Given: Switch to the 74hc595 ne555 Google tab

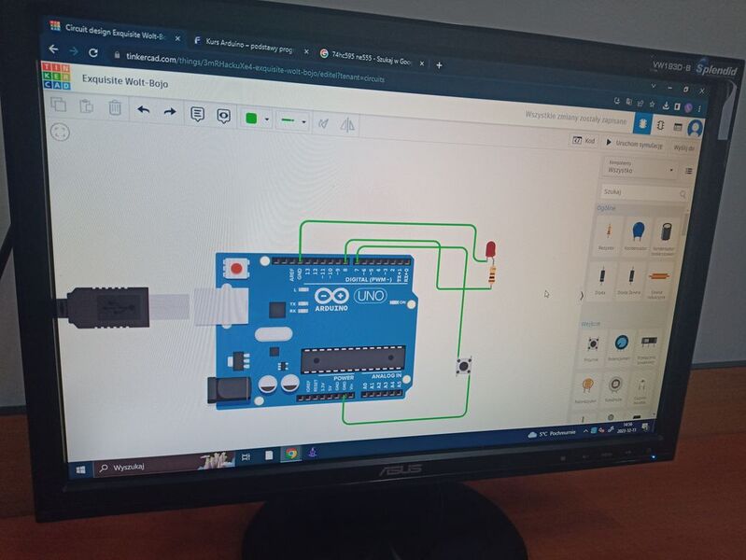Looking at the screenshot, I should click(372, 58).
